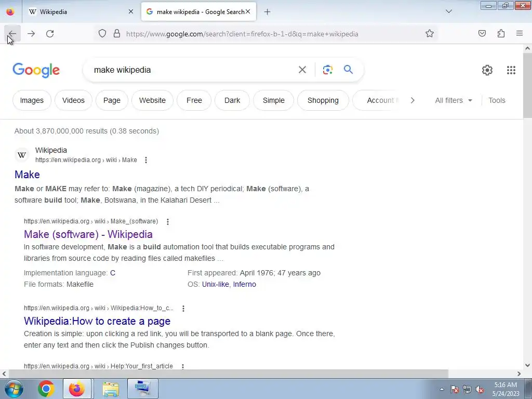Bookmark this page with the star icon
The height and width of the screenshot is (399, 532).
[430, 34]
